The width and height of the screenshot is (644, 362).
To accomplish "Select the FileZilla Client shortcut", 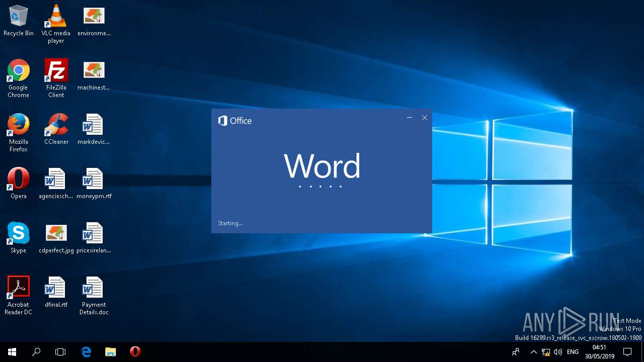I will point(56,79).
